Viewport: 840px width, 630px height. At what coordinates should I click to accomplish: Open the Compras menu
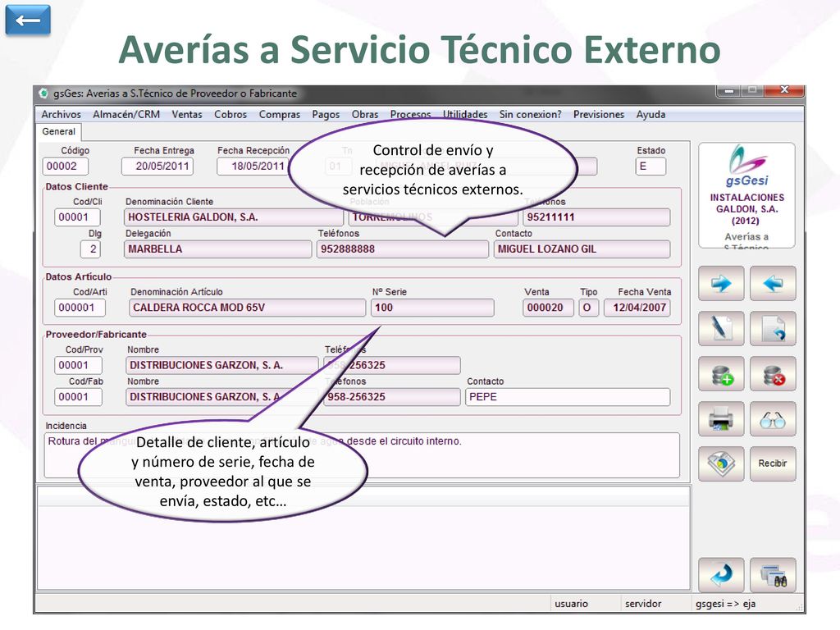(x=280, y=114)
